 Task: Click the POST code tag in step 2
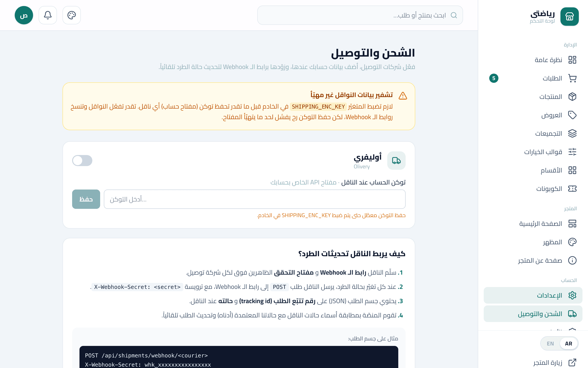pos(279,287)
